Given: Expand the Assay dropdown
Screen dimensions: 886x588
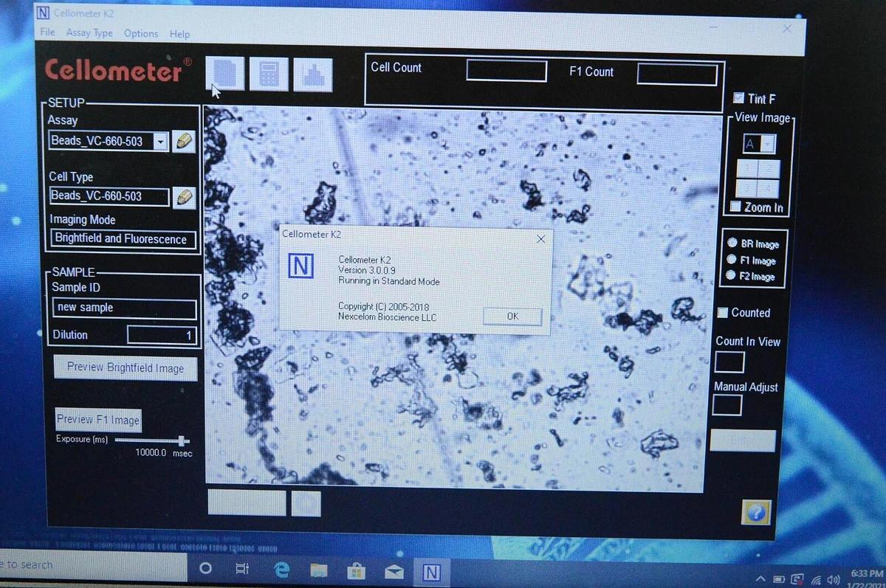Looking at the screenshot, I should click(161, 142).
